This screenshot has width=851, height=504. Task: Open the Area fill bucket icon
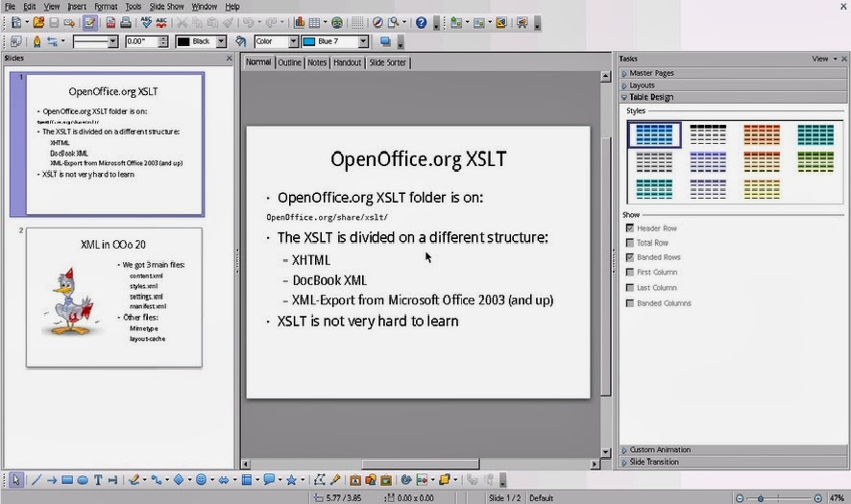pos(240,41)
